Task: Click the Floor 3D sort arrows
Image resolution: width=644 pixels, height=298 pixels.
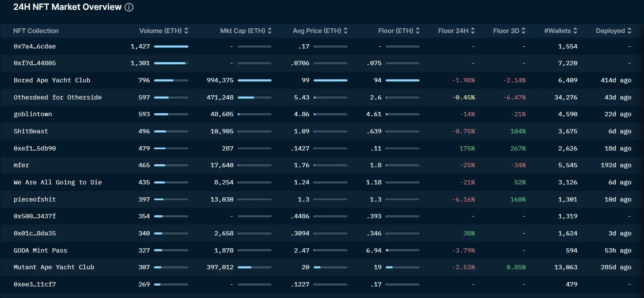Action: [x=523, y=31]
